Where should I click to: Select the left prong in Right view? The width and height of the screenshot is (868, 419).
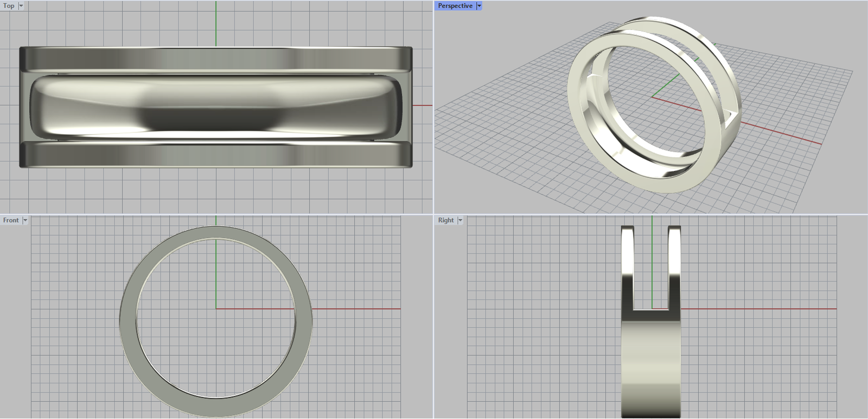point(628,266)
